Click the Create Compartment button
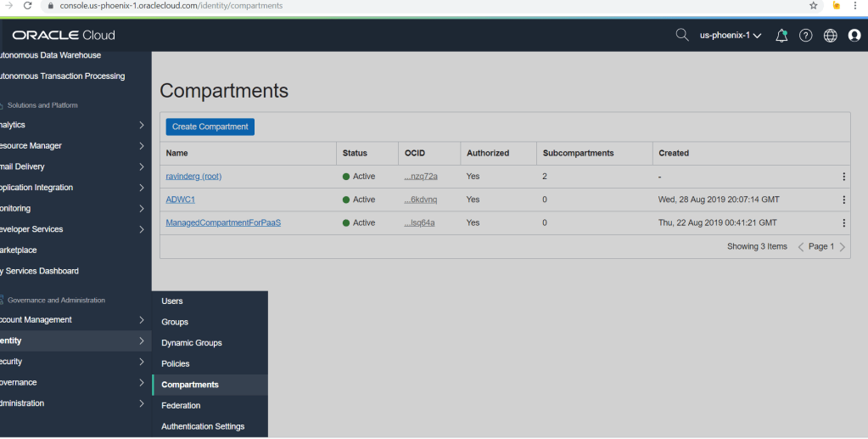 210,127
